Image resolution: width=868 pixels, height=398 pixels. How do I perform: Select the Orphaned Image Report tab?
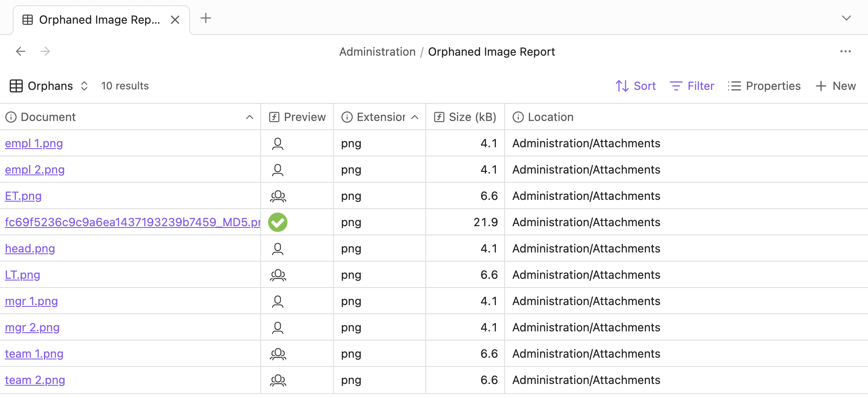coord(99,20)
